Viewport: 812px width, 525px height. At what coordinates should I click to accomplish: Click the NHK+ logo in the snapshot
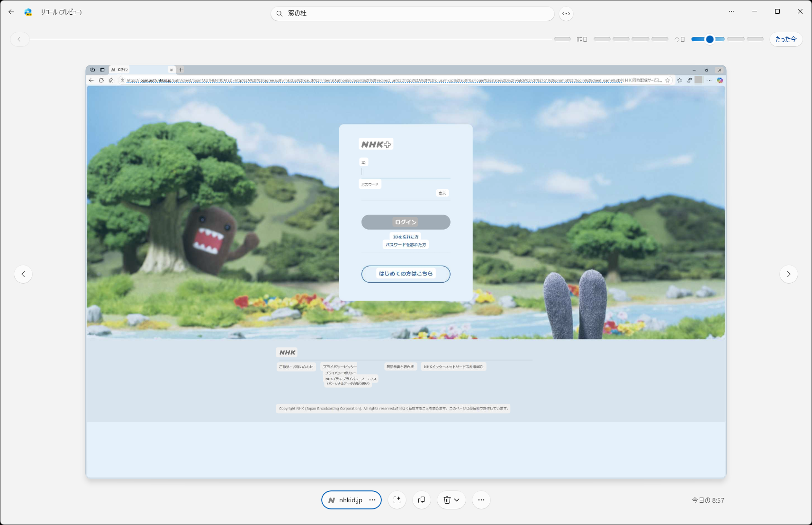376,144
